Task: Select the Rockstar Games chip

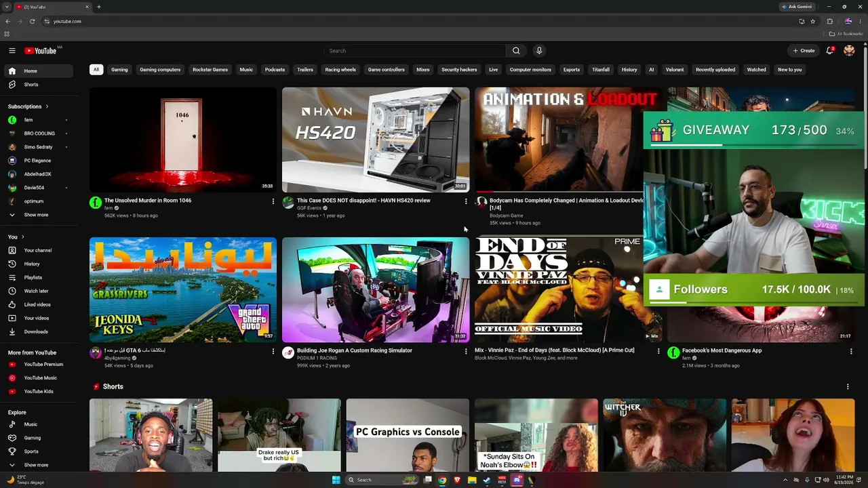Action: (210, 69)
